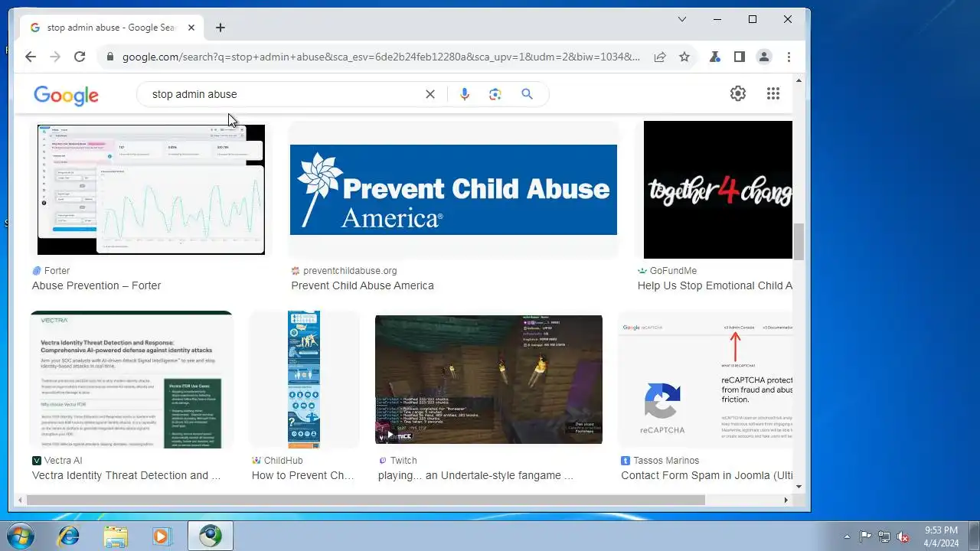
Task: Show hidden system tray icons
Action: pyautogui.click(x=847, y=536)
